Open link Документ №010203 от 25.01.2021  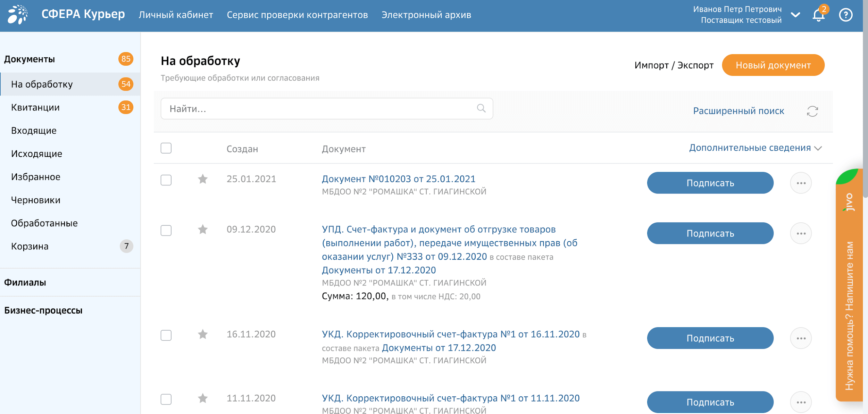(399, 179)
